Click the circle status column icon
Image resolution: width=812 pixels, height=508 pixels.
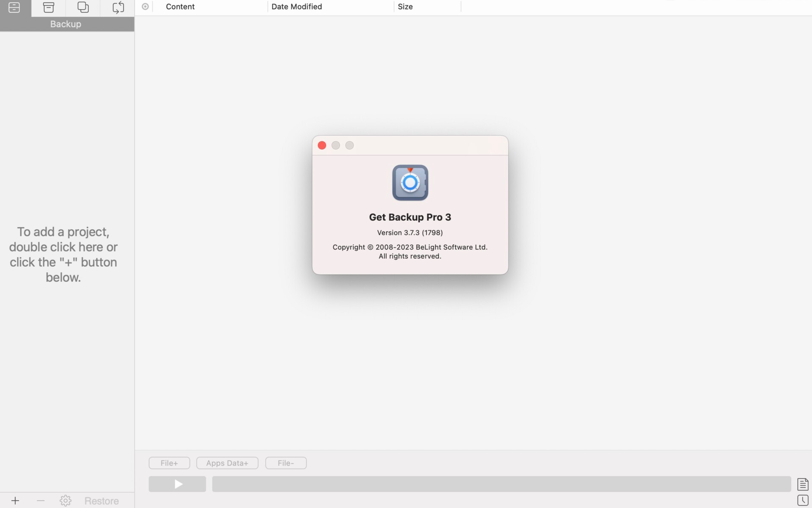(x=145, y=6)
